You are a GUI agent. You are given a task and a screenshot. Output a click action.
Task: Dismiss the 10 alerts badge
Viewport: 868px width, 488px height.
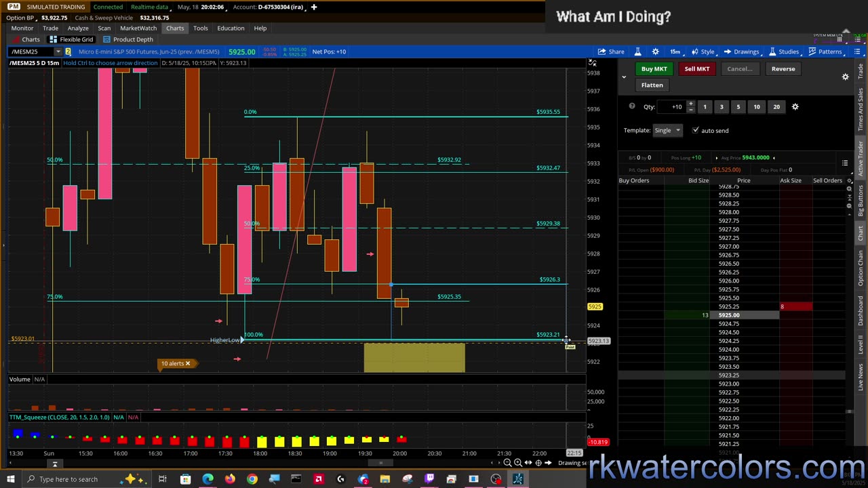(188, 364)
